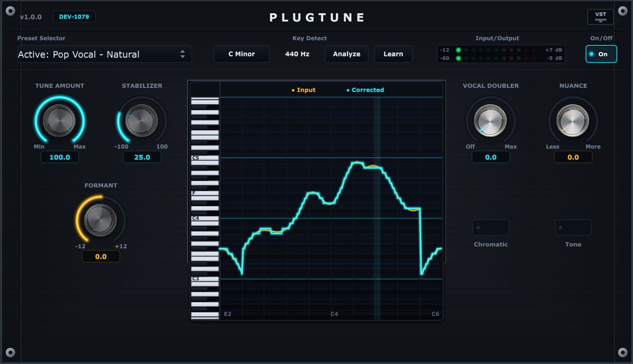Enable the Chromatic toggle
The image size is (633, 364).
pos(491,227)
